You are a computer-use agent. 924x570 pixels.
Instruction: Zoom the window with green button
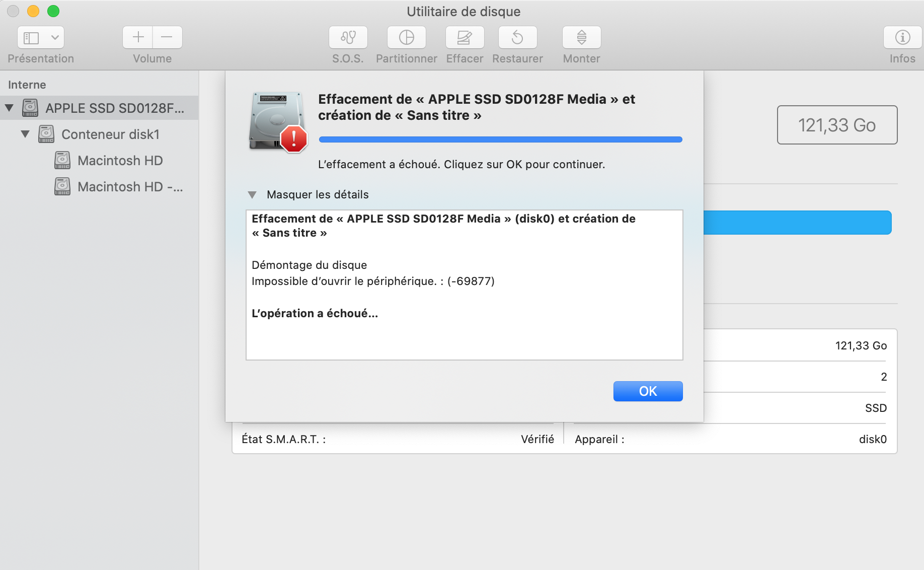pos(53,11)
